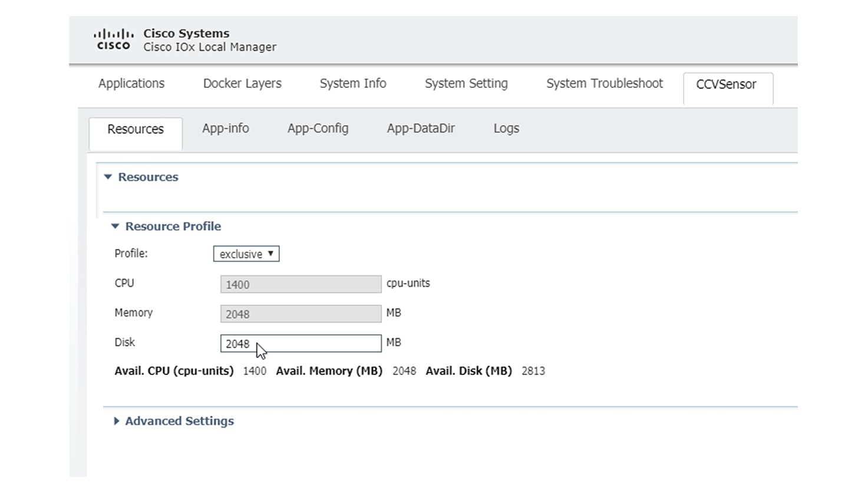
Task: Click the Cisco logo icon
Action: coord(113,40)
